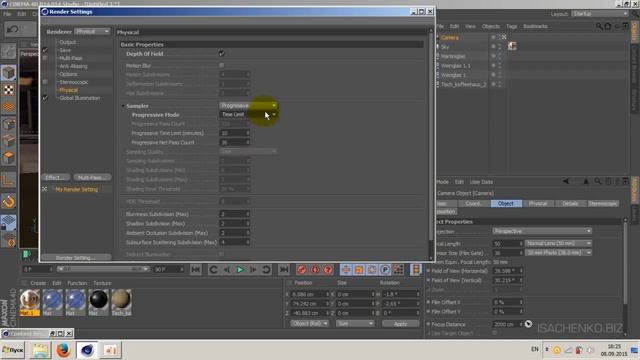Toggle the Snap magnet icon
The height and width of the screenshot is (360, 640).
(9, 201)
